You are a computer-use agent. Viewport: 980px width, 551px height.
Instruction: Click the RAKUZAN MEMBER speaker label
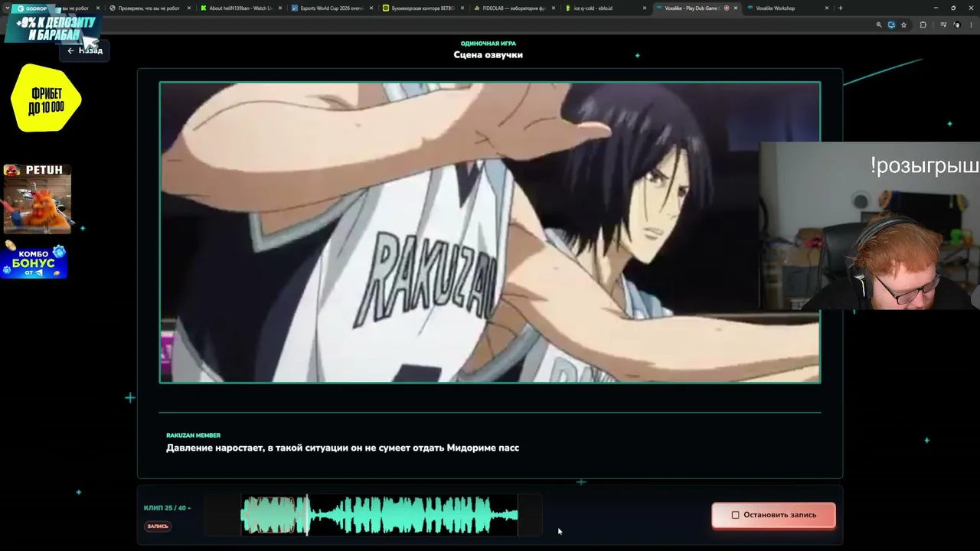[x=193, y=435]
